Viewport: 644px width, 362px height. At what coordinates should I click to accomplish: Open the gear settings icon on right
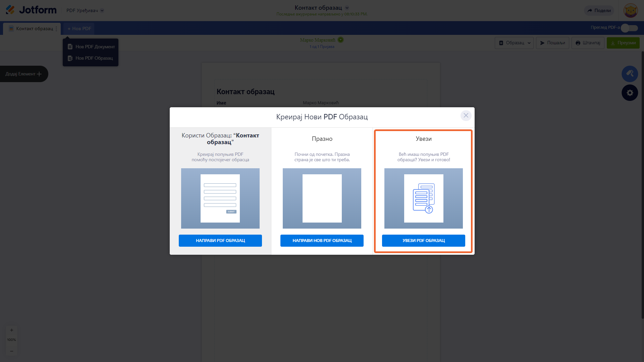pos(630,93)
